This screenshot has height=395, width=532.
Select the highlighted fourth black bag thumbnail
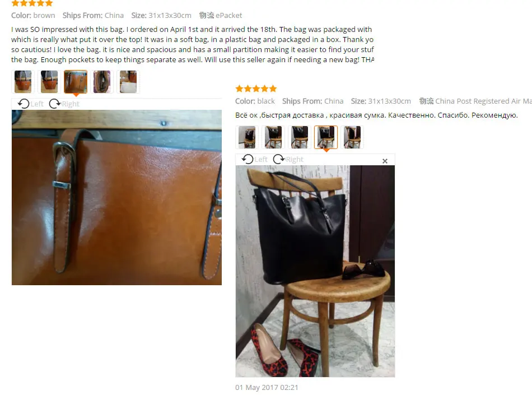click(326, 137)
